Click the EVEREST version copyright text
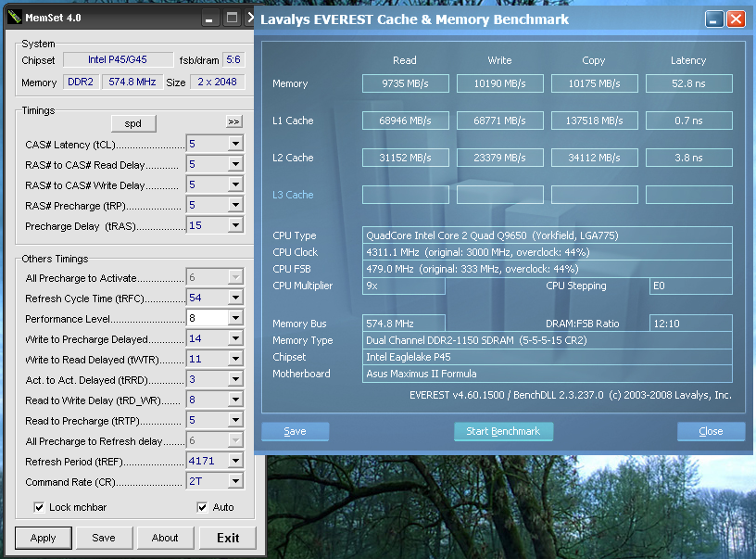Viewport: 756px width, 559px height. coord(571,395)
